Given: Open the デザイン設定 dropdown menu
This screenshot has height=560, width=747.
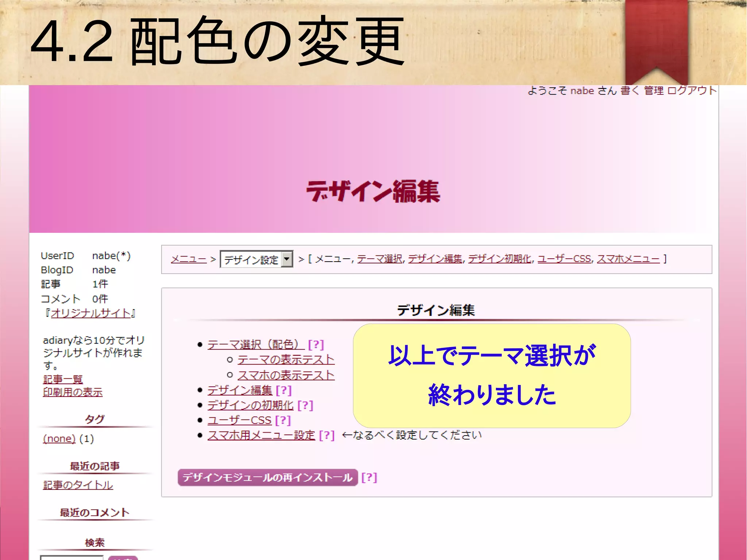Looking at the screenshot, I should (x=256, y=259).
